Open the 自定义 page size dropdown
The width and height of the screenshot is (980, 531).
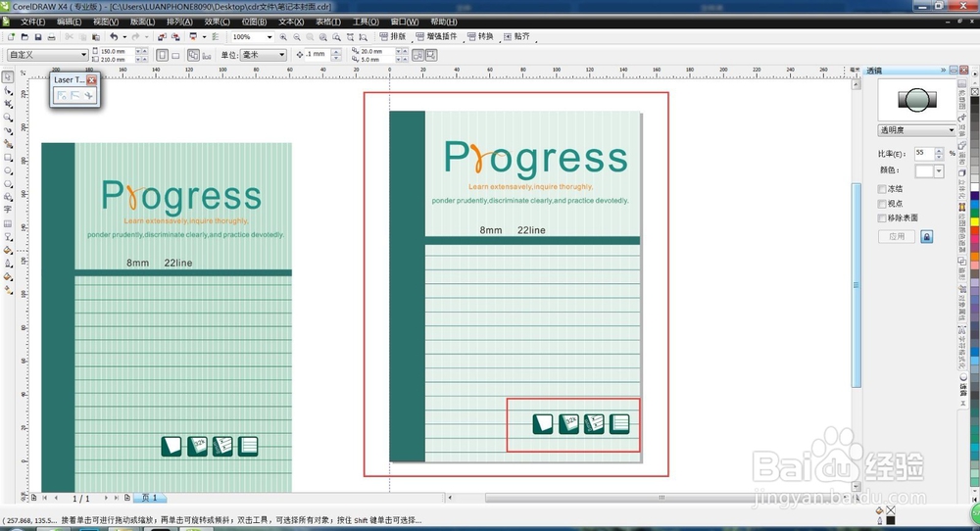83,55
